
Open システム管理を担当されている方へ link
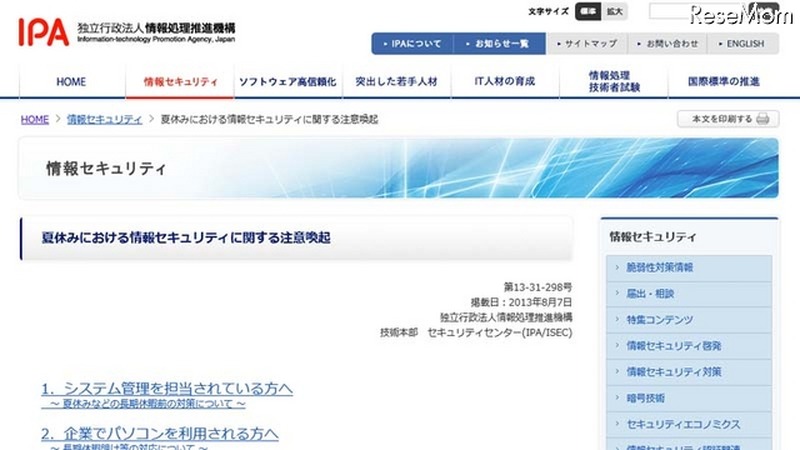tap(167, 388)
